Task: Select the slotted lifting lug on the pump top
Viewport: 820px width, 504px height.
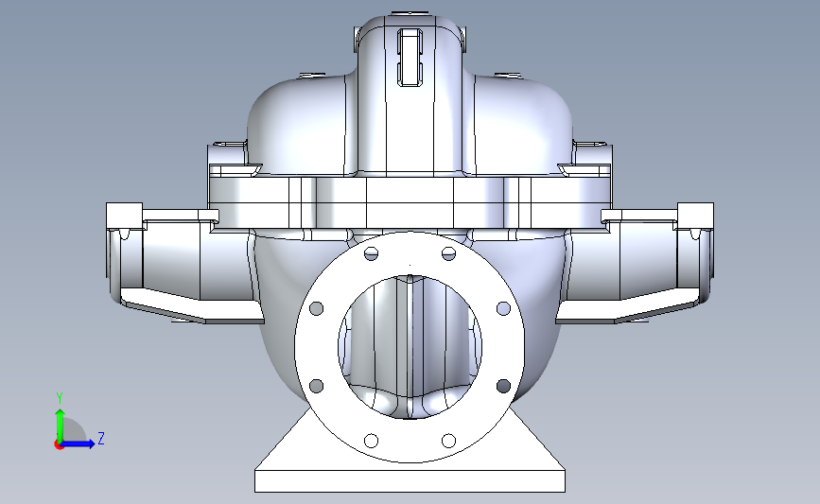Action: pyautogui.click(x=410, y=57)
